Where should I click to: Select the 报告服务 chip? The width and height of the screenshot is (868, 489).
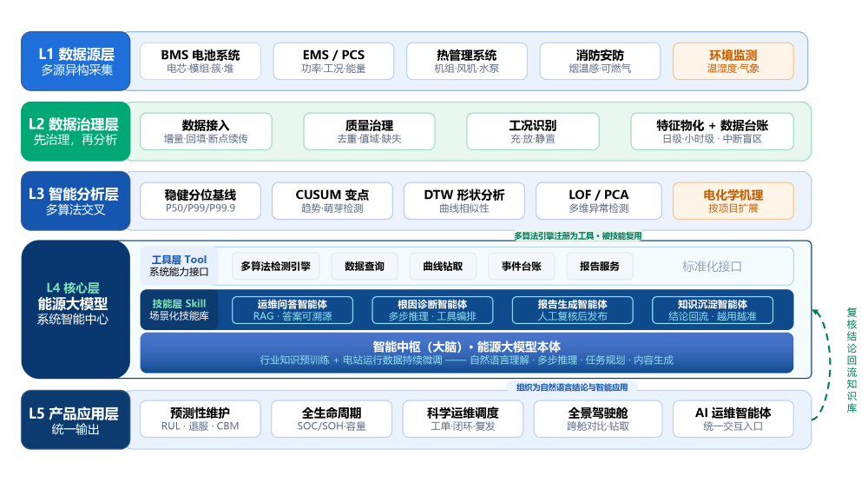[600, 267]
